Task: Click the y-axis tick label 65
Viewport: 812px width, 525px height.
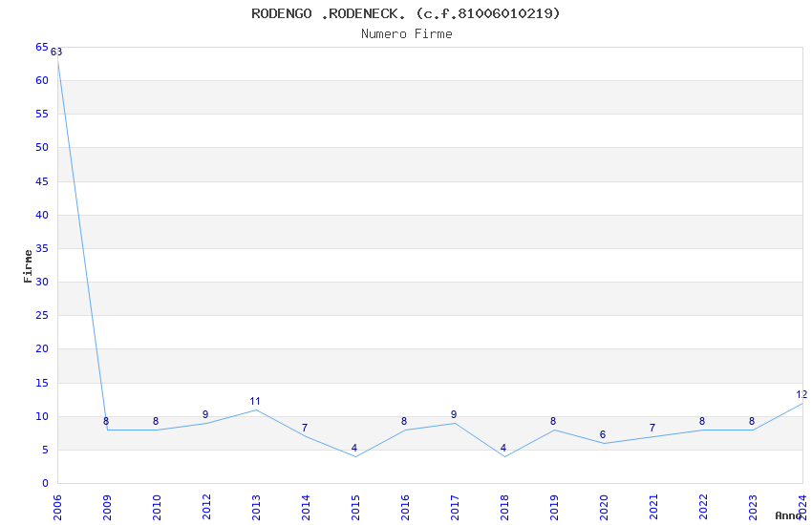Action: click(42, 47)
